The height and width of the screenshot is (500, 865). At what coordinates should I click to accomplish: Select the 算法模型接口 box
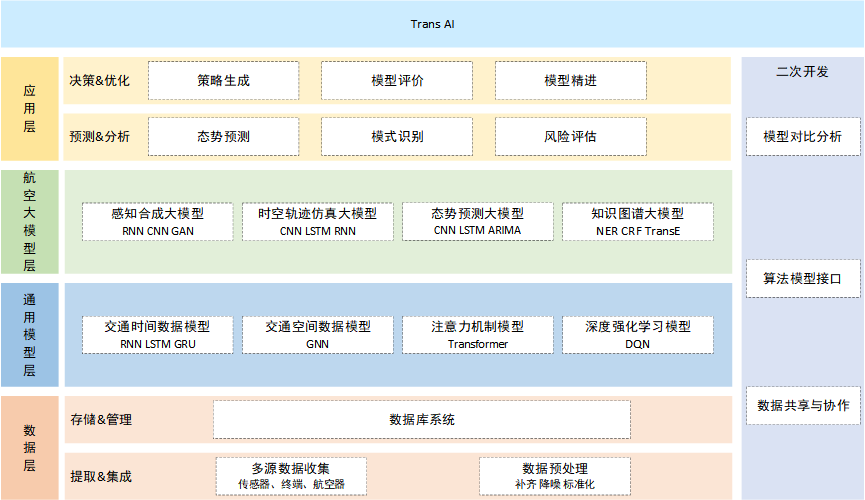(803, 279)
